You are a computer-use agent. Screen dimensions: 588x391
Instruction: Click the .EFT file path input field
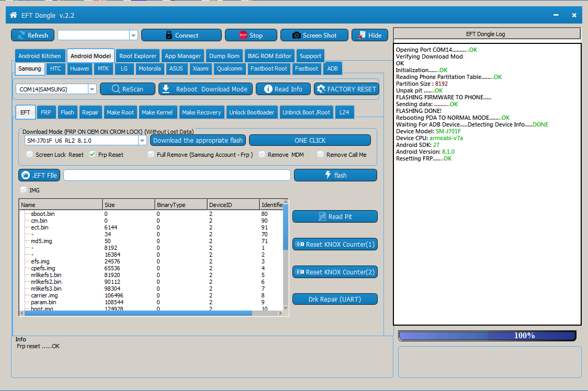coord(177,175)
